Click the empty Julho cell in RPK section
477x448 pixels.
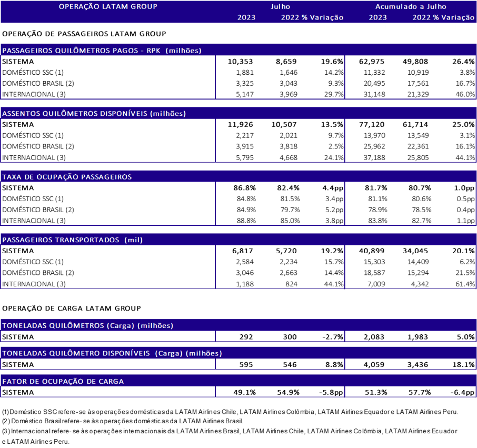pos(280,77)
